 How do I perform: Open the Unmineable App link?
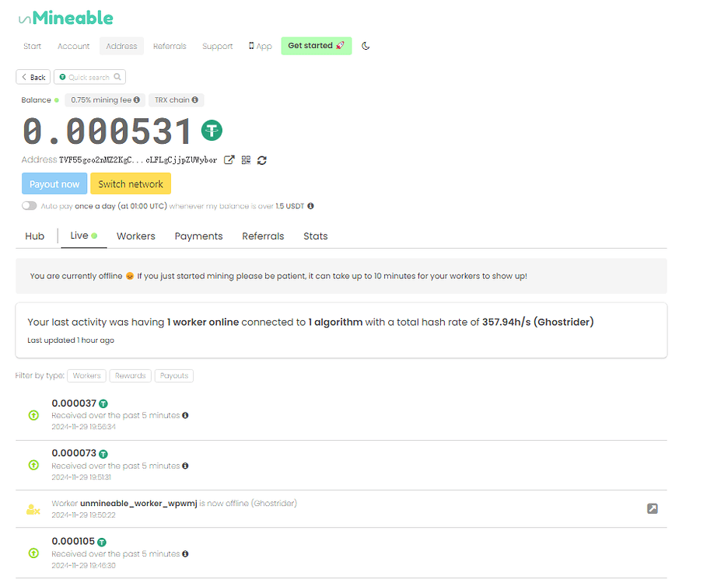click(x=260, y=46)
